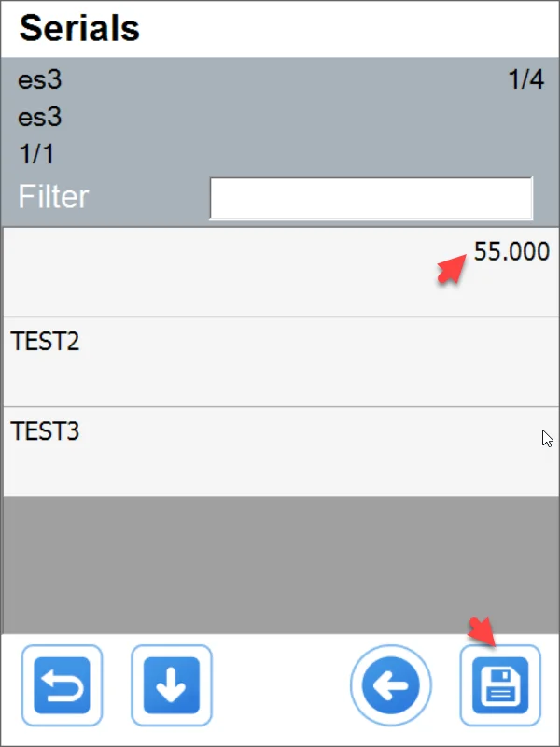Screen dimensions: 560x747
Task: Click the 1/4 counter in header
Action: pyautogui.click(x=525, y=80)
